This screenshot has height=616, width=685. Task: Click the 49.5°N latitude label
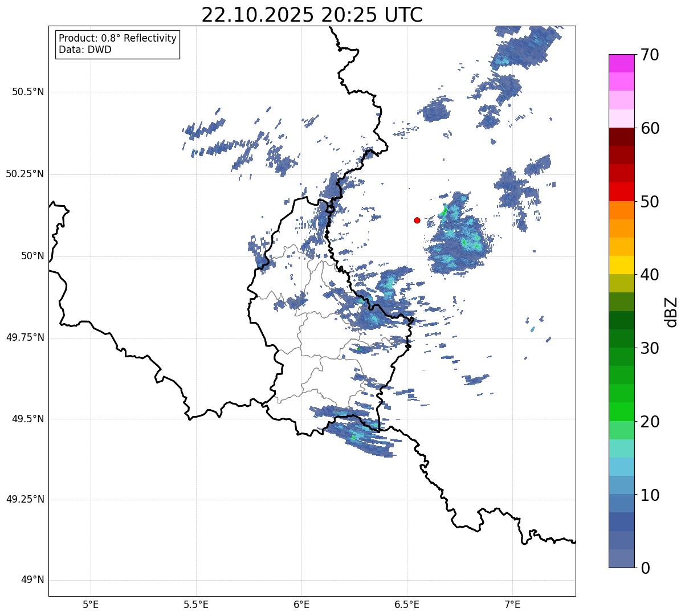click(x=28, y=419)
